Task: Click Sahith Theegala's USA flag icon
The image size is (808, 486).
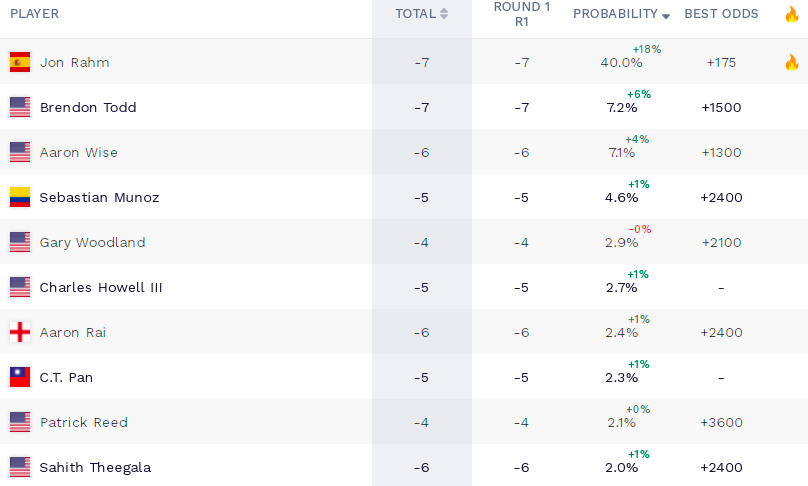Action: coord(20,467)
